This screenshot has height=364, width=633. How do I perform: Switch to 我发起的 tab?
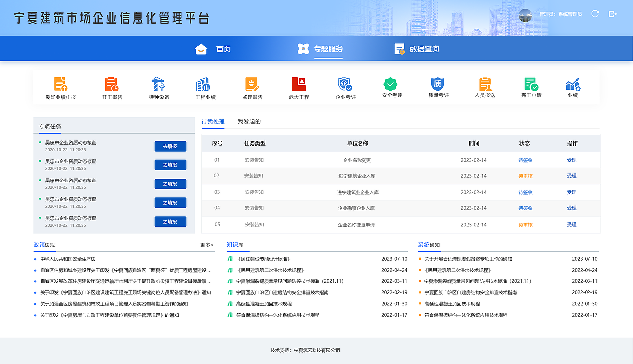pos(249,121)
